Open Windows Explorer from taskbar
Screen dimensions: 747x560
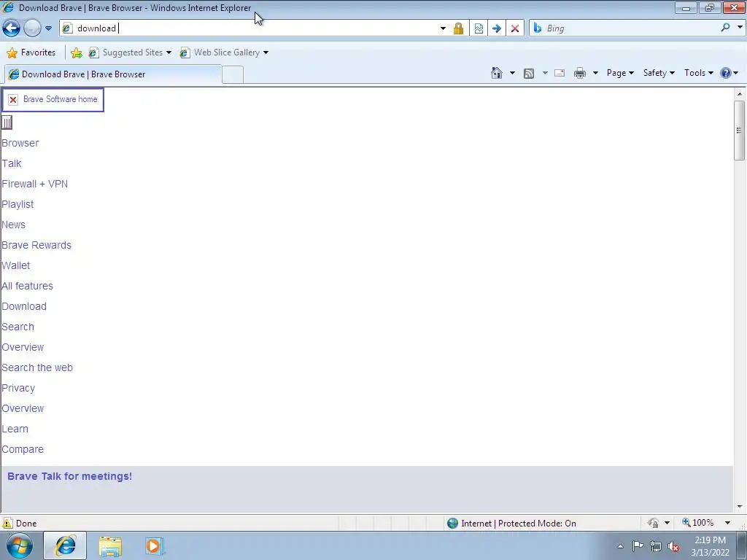tap(110, 546)
